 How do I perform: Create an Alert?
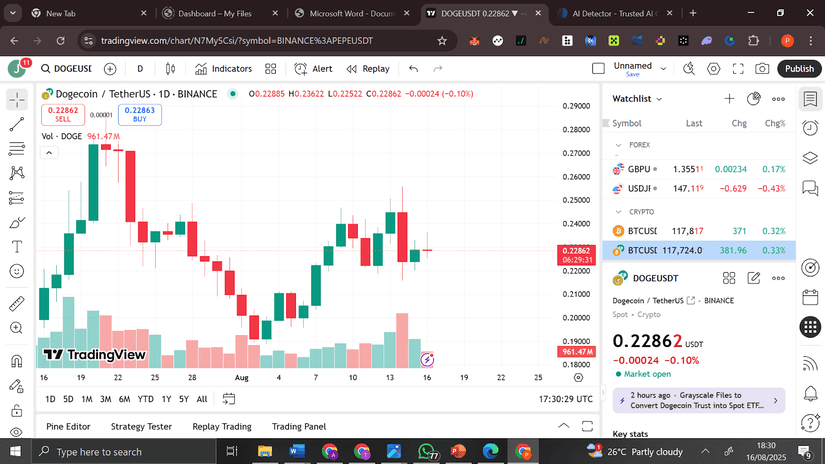[313, 69]
